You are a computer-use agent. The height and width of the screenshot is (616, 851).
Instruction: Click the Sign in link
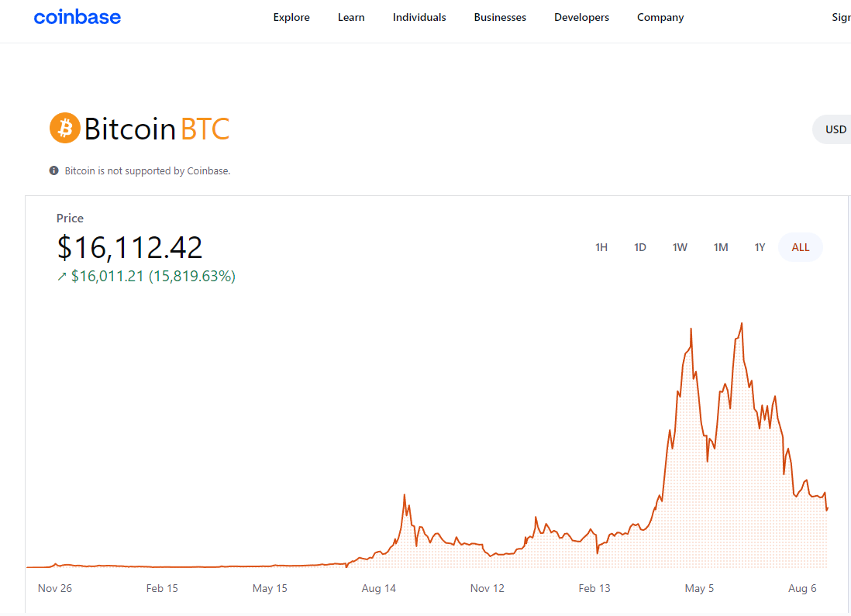(x=842, y=16)
